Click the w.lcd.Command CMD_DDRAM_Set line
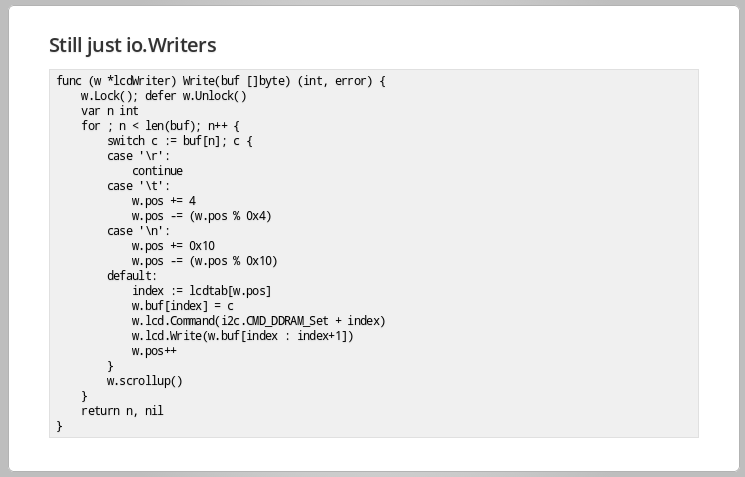The height and width of the screenshot is (477, 745). (x=258, y=321)
